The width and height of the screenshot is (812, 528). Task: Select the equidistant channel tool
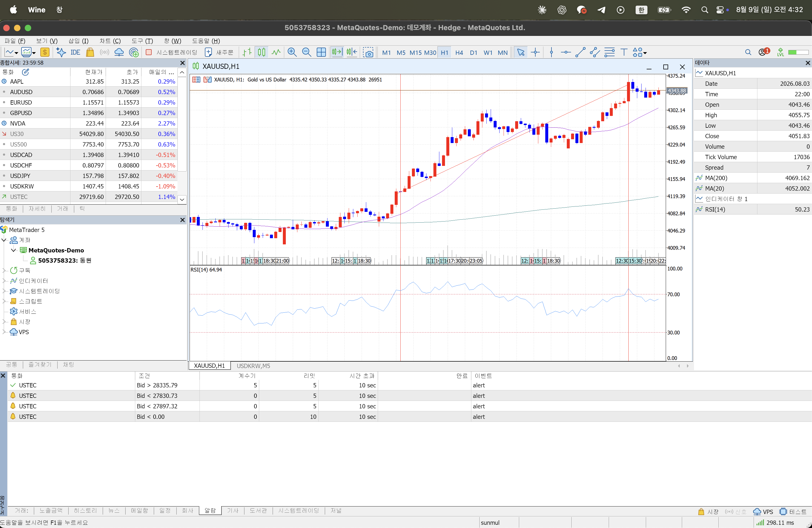click(595, 52)
